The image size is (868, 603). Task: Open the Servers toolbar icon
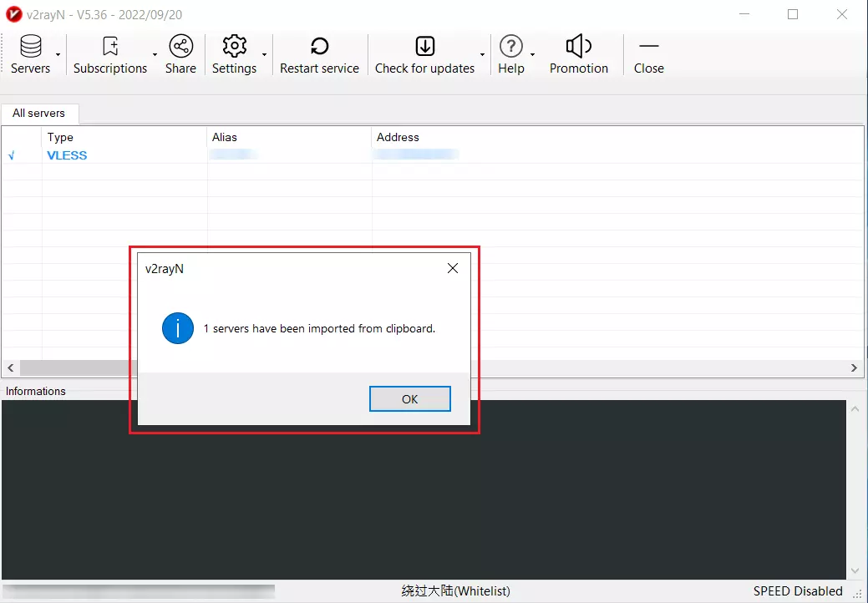30,46
